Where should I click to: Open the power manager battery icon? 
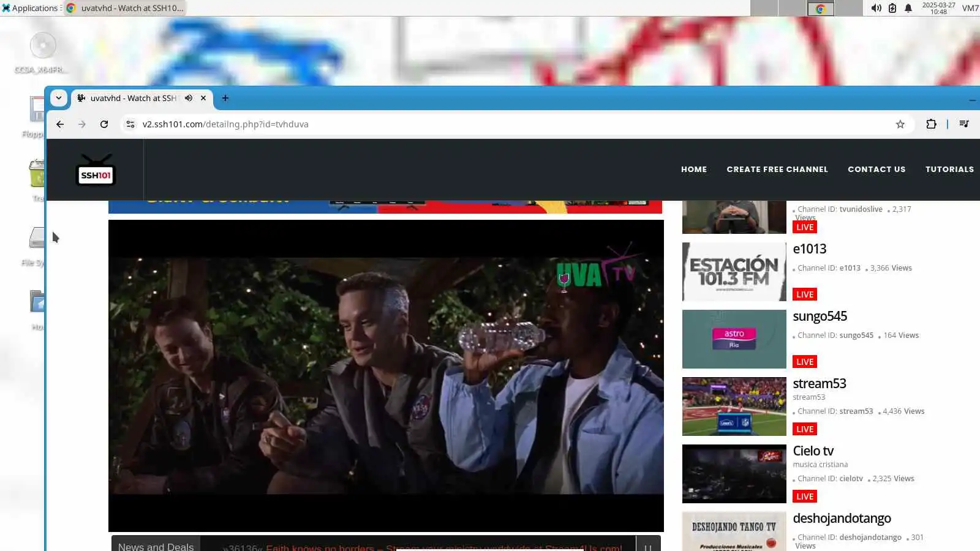(892, 8)
